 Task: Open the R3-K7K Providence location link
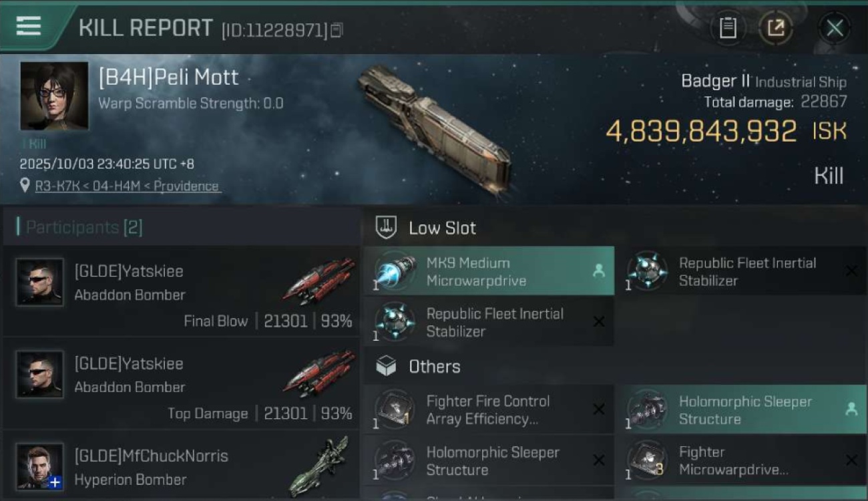coord(127,186)
